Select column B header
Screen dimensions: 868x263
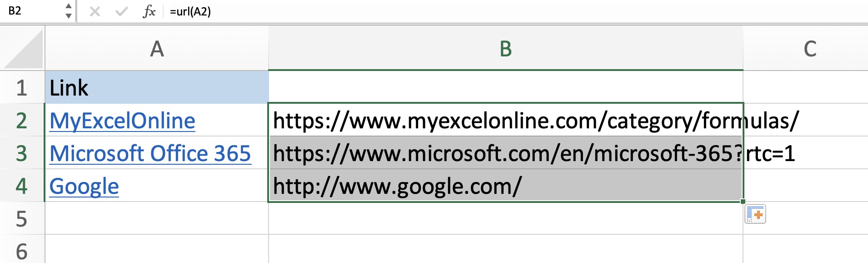click(x=506, y=49)
